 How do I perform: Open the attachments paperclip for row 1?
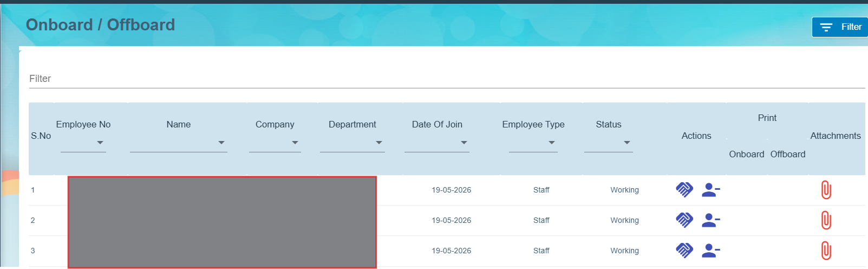pos(826,190)
